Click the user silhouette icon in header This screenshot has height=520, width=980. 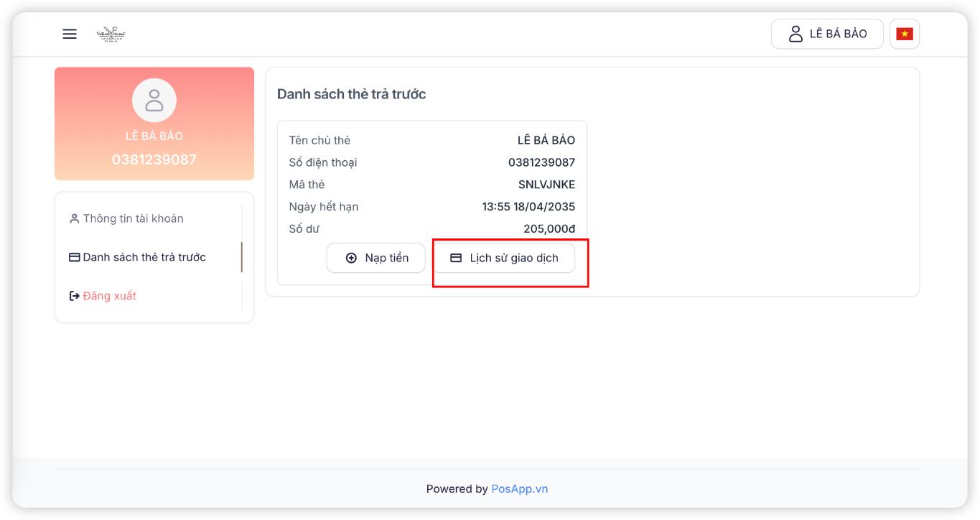[x=795, y=34]
